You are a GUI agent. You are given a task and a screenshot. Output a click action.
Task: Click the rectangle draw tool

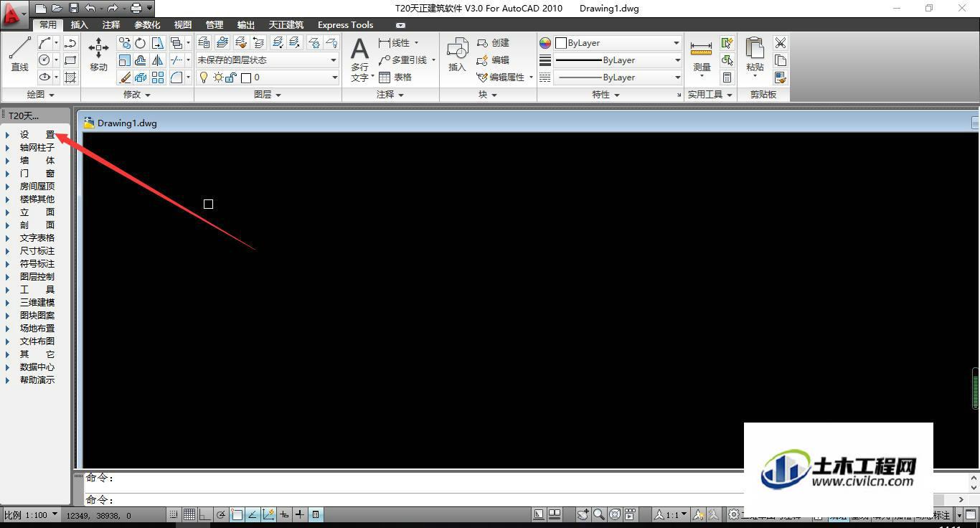click(x=70, y=60)
